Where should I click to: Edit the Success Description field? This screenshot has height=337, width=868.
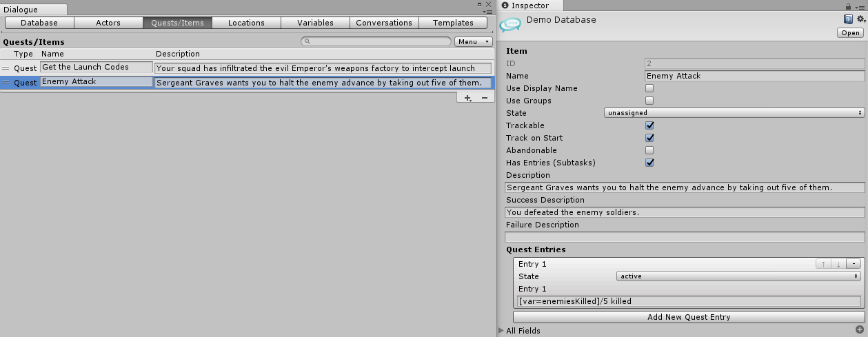tap(685, 212)
